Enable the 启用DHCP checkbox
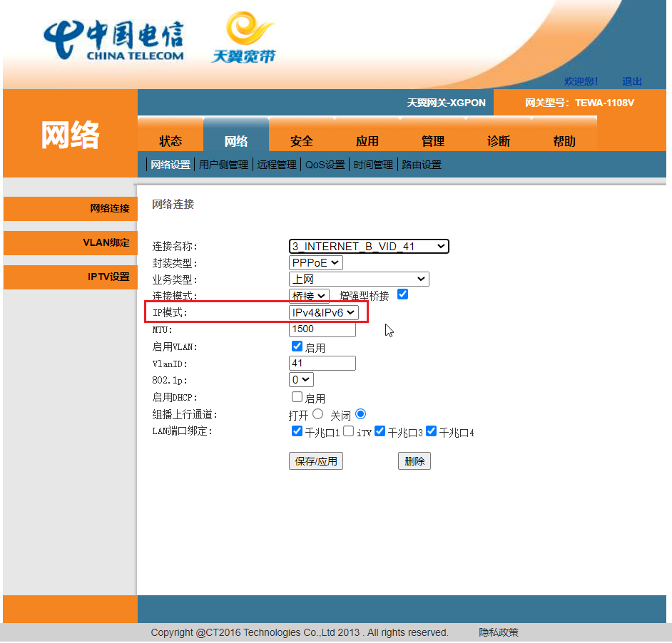Screen dimensions: 672x643 pos(297,396)
